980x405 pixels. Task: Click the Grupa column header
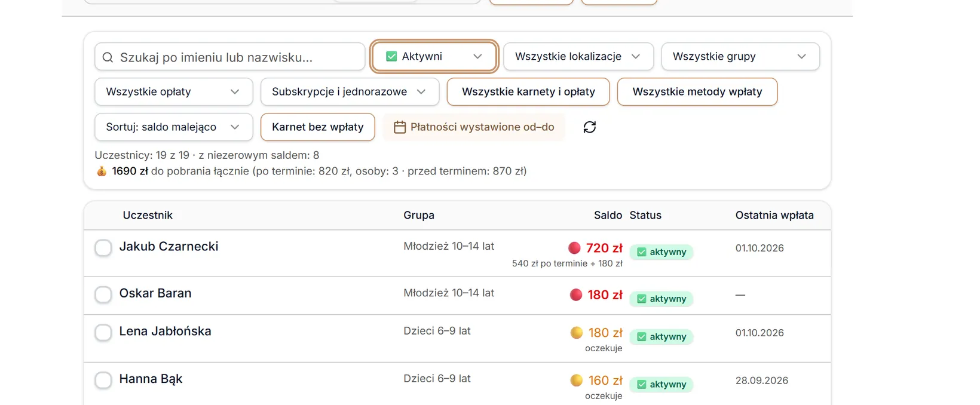(419, 215)
